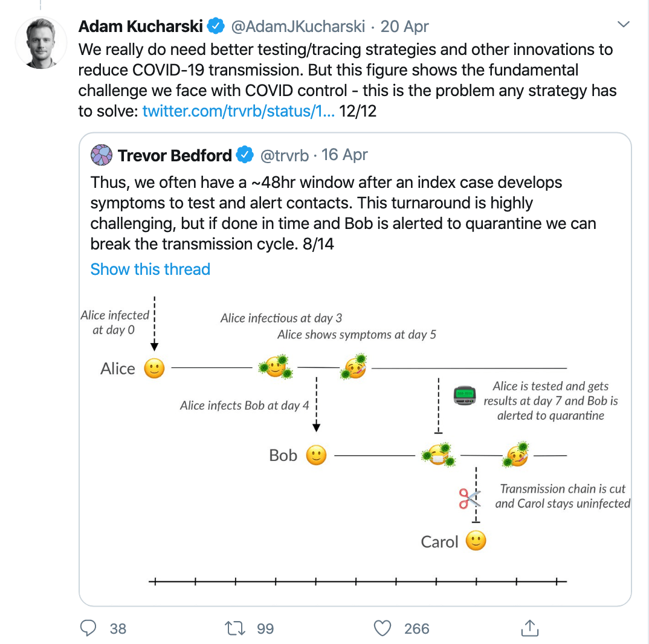Click Trevor Bedford's verified badge
This screenshot has width=649, height=644.
click(x=245, y=155)
